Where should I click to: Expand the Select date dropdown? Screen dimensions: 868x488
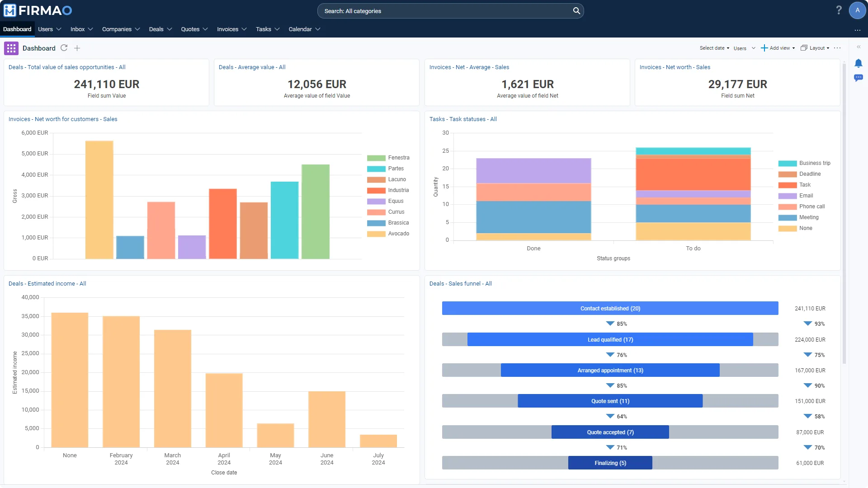pyautogui.click(x=714, y=48)
